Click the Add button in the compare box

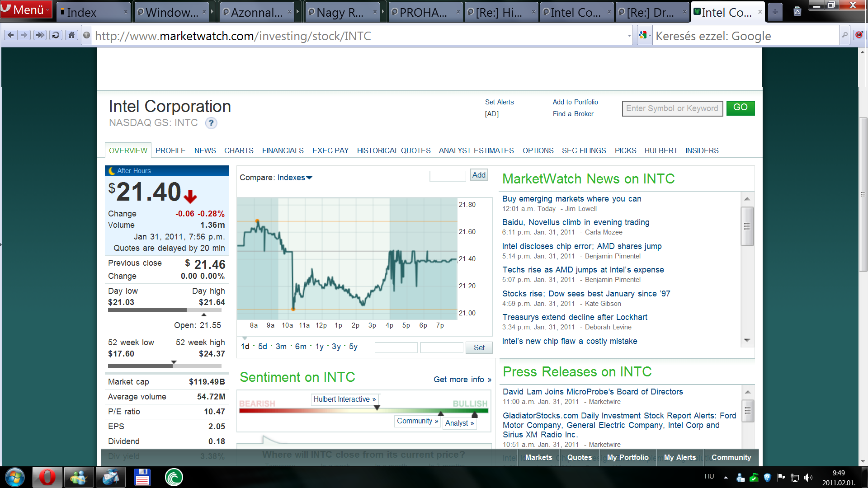[x=479, y=175]
